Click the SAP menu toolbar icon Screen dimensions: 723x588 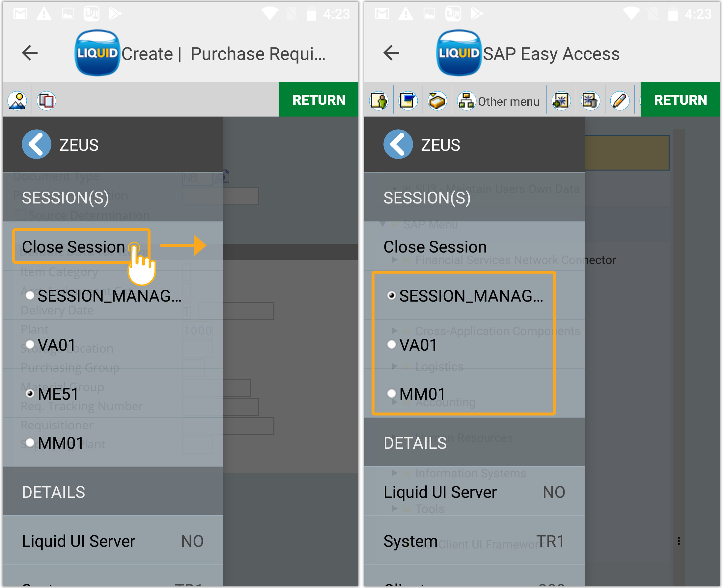(408, 101)
